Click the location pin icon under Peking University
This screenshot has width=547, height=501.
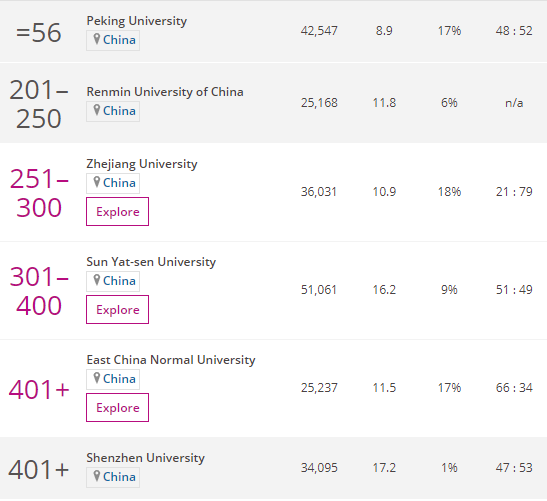tap(97, 39)
